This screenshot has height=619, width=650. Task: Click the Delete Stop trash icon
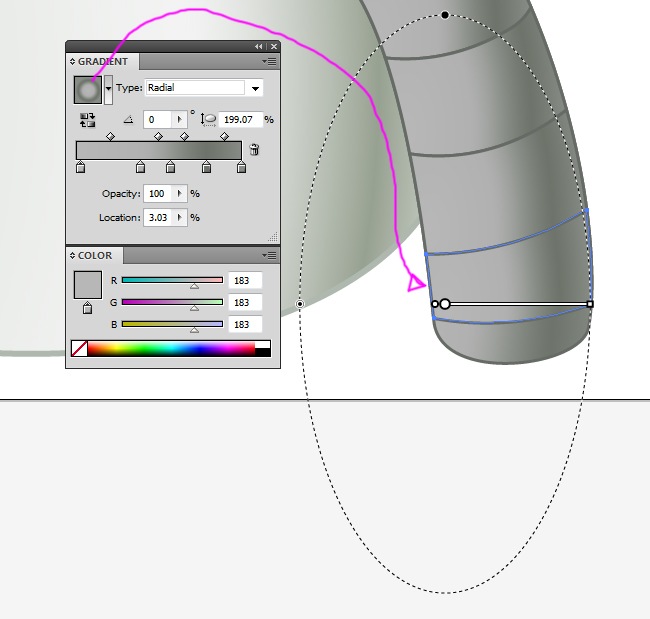(255, 149)
